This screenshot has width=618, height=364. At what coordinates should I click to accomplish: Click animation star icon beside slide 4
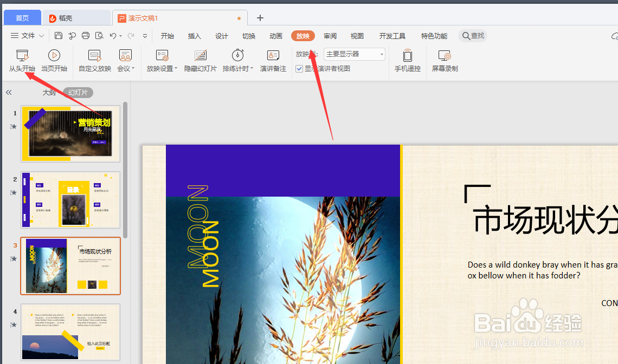[x=14, y=325]
